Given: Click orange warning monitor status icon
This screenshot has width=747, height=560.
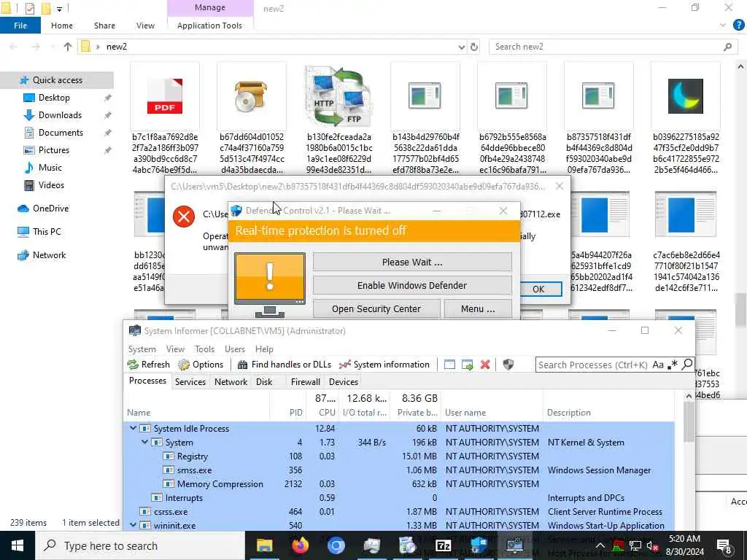Looking at the screenshot, I should (270, 284).
